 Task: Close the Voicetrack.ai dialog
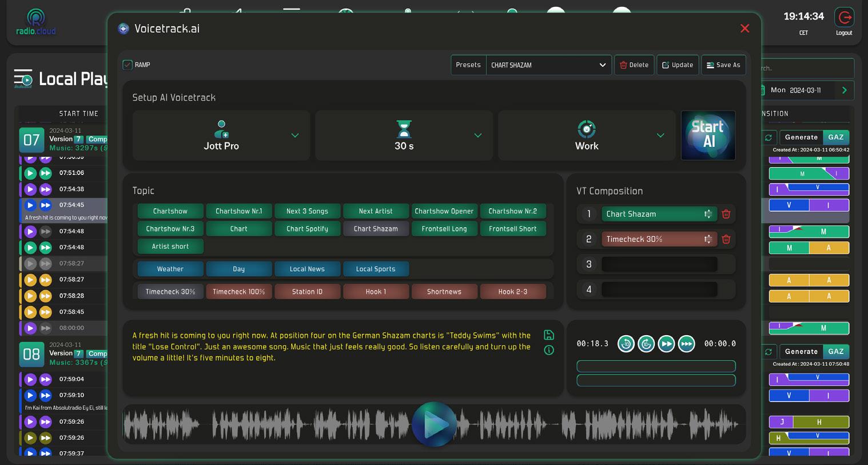(x=744, y=29)
